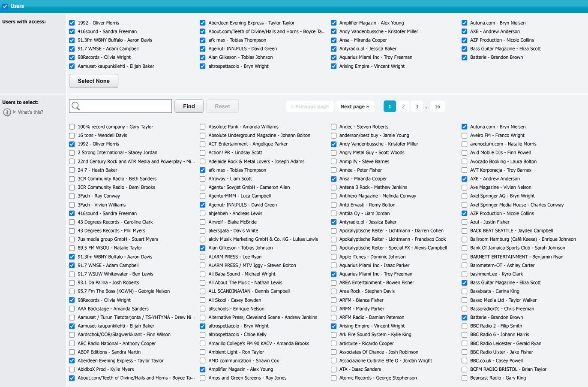Screen dimensions: 588x387
Task: Tick Aveiro FM - Franco Wright checkbox
Action: click(464, 136)
